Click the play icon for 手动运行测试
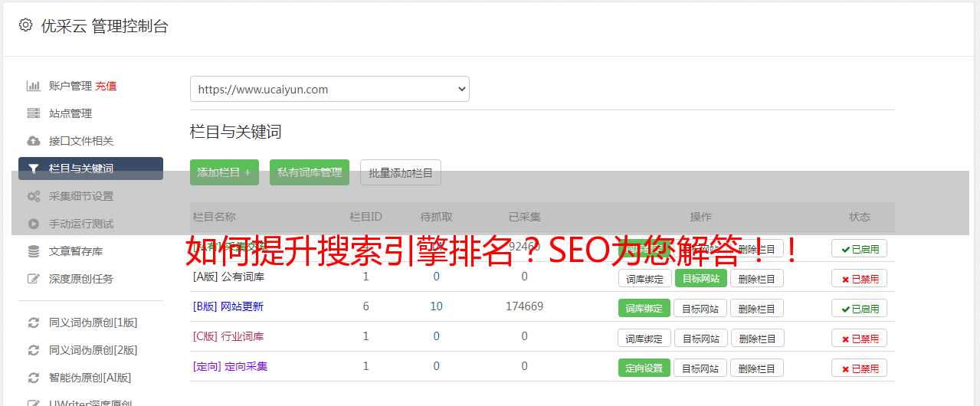980x406 pixels. click(33, 224)
